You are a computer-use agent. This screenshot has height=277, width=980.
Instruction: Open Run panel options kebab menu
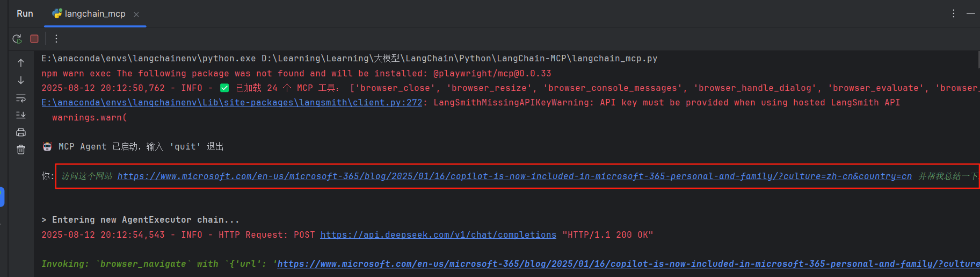[954, 13]
